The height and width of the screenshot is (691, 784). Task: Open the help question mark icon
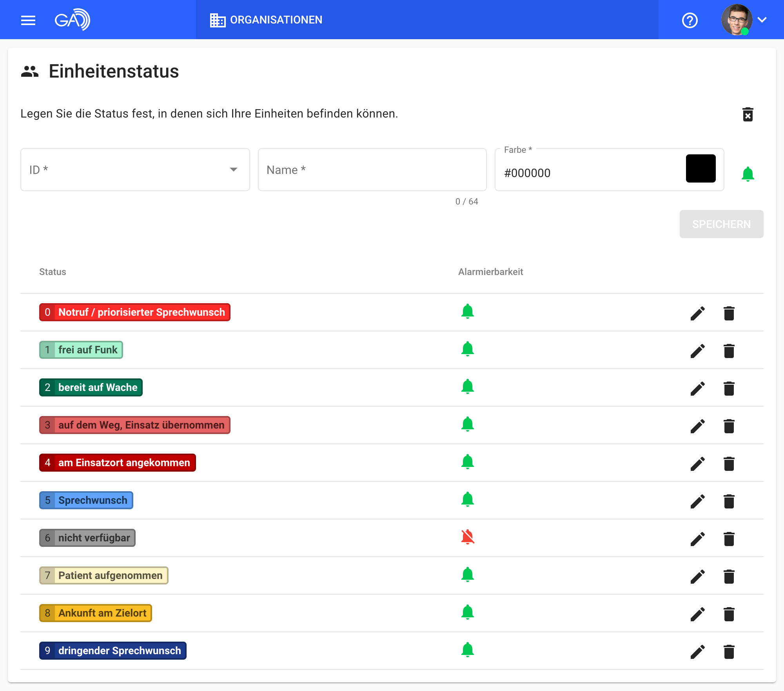pos(690,20)
